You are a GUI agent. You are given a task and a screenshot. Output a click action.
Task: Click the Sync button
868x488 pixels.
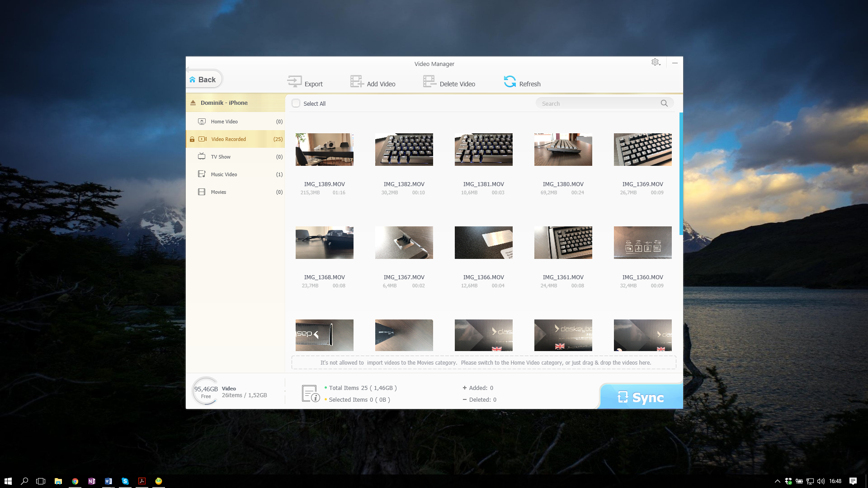(x=641, y=397)
